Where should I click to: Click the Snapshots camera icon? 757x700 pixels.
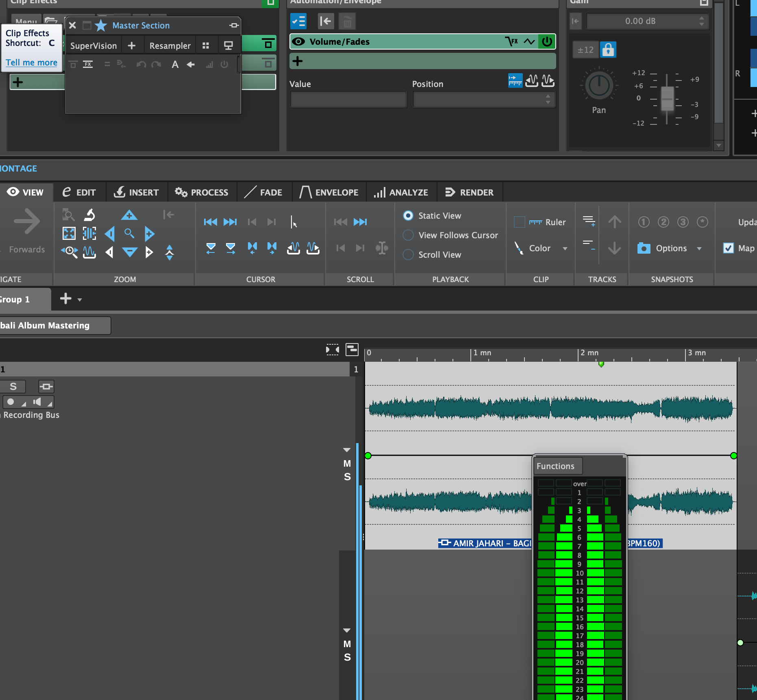pyautogui.click(x=644, y=248)
